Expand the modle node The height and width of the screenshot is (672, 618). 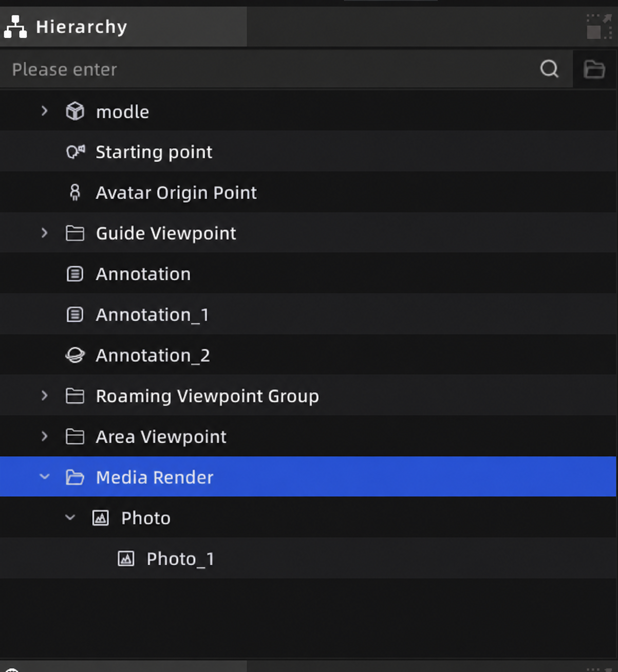tap(45, 111)
